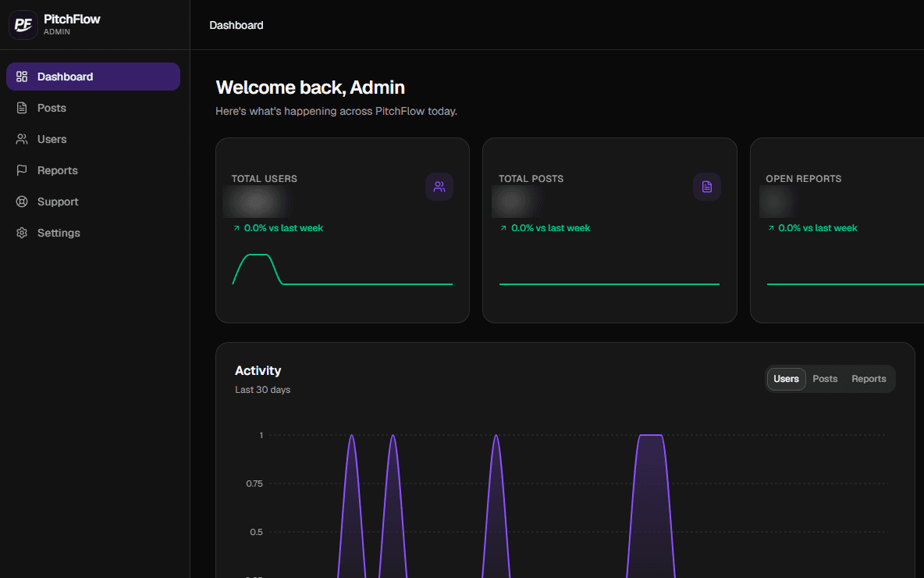The image size is (924, 578).
Task: Open the Dashboard menu item
Action: click(x=93, y=77)
